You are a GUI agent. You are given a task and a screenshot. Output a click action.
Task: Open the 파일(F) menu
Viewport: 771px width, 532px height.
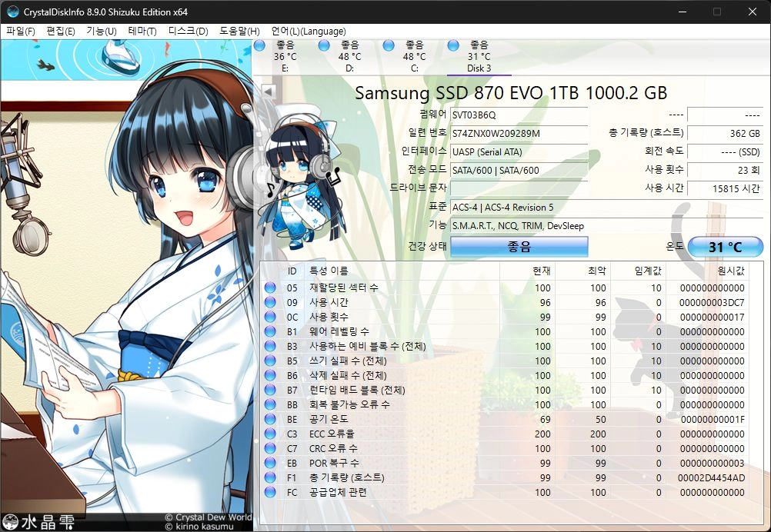pos(21,32)
